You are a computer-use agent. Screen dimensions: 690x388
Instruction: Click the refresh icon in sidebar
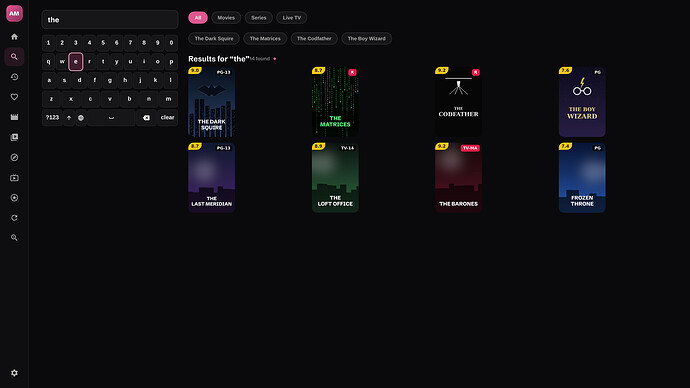(x=14, y=218)
